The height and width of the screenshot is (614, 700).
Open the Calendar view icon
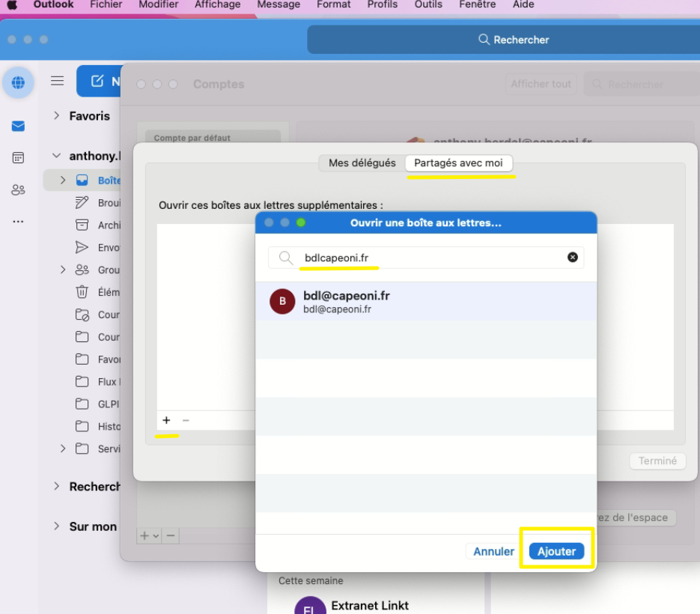[x=18, y=158]
